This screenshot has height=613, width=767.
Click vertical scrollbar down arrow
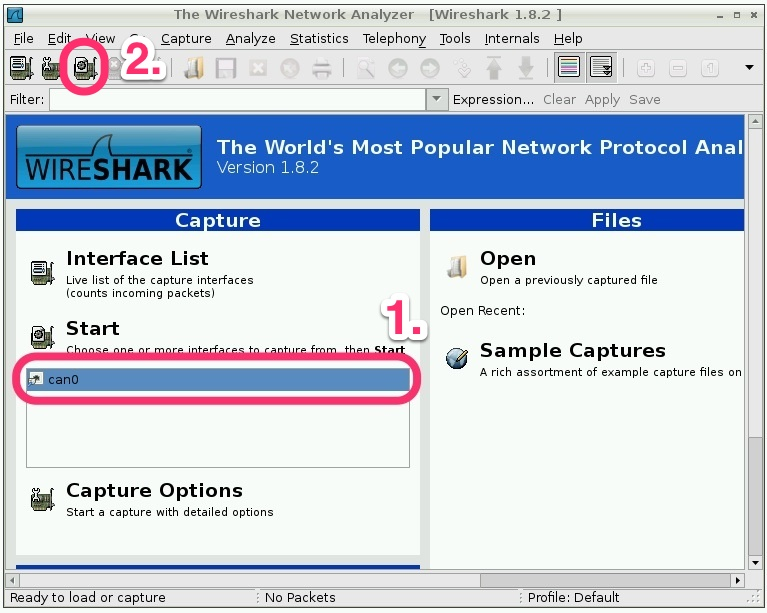(755, 563)
